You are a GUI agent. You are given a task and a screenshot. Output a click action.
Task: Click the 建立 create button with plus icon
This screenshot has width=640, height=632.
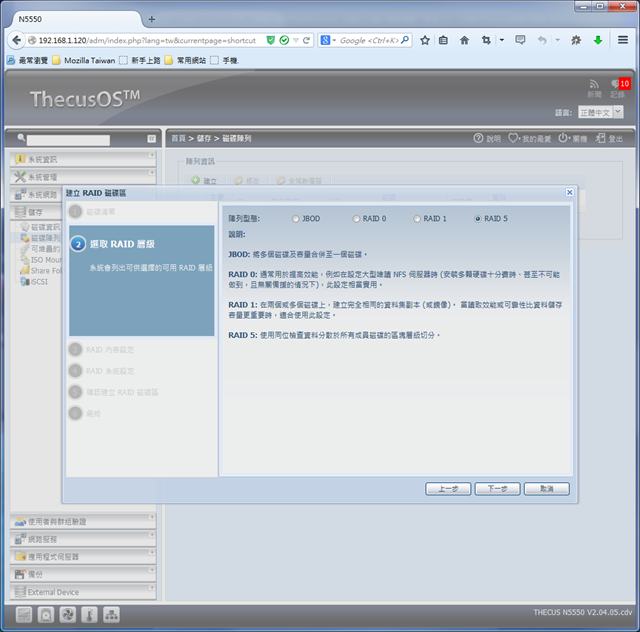click(204, 180)
